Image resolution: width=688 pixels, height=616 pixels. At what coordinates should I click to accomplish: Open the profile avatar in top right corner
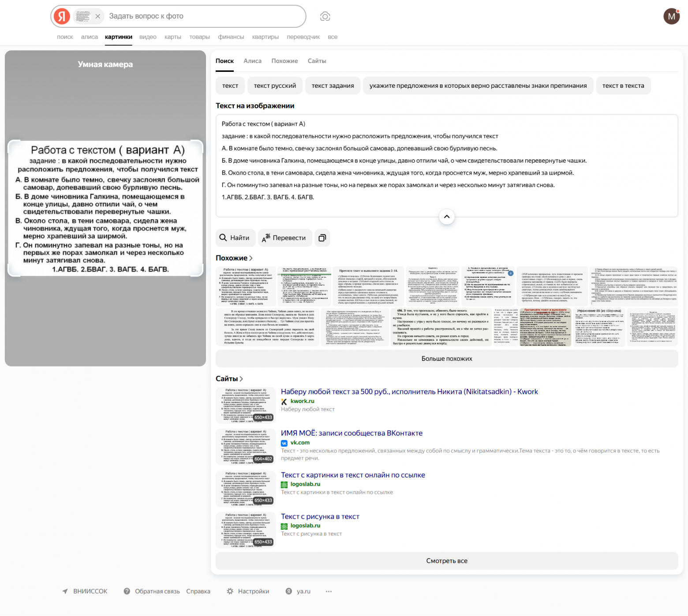coord(671,16)
